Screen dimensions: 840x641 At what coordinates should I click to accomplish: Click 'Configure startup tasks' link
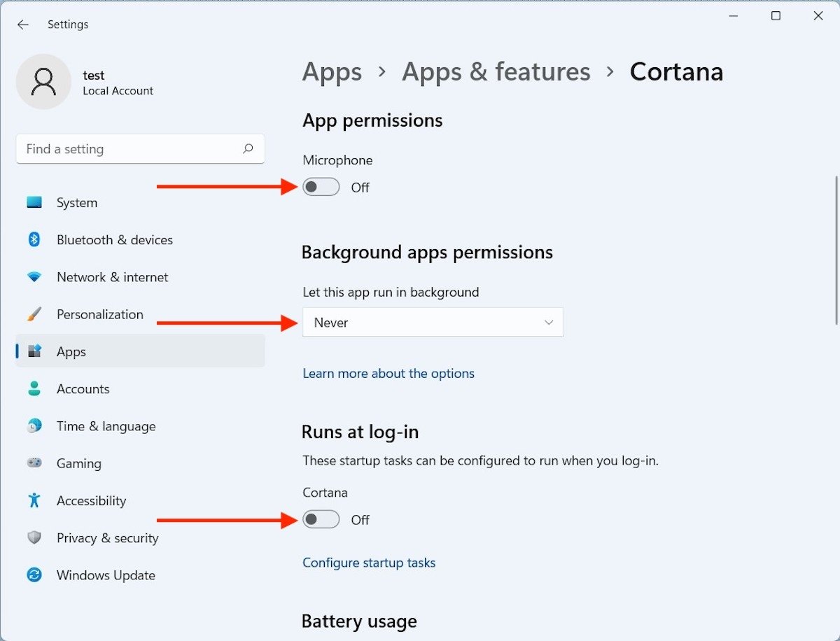pyautogui.click(x=369, y=563)
